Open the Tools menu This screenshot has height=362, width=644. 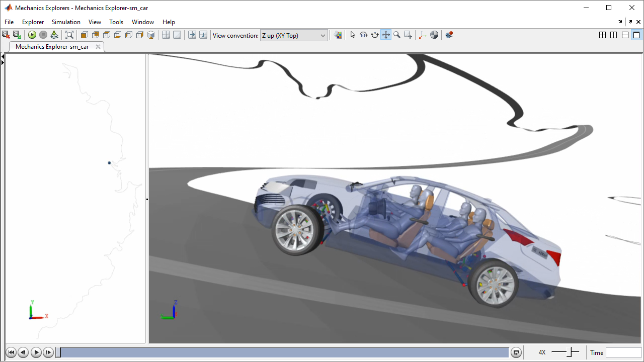click(116, 22)
